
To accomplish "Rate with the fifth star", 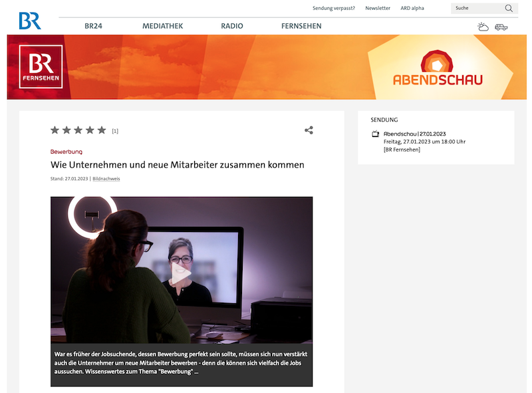I will (x=102, y=130).
